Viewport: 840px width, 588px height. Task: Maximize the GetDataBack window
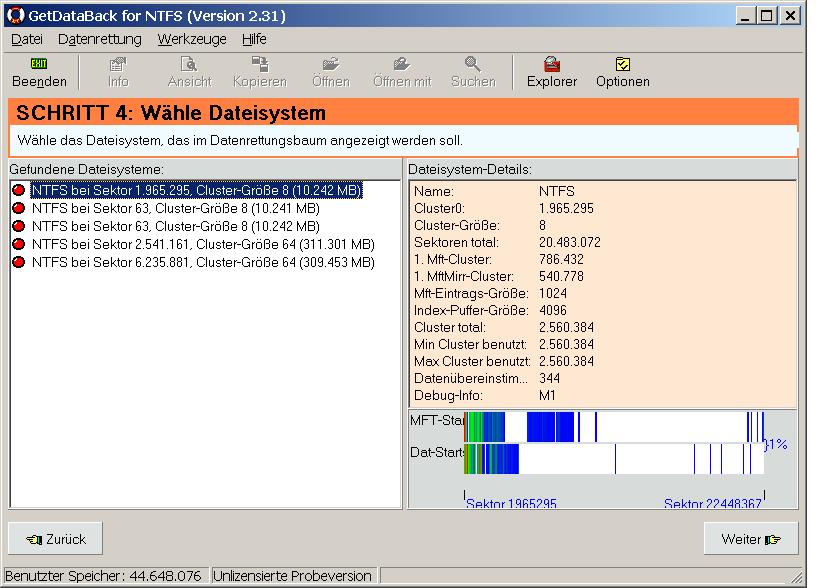point(767,16)
